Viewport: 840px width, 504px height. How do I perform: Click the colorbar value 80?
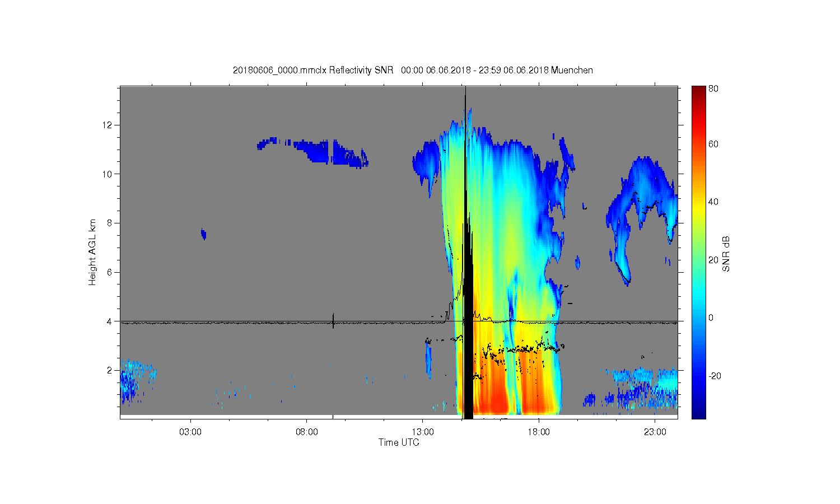(713, 88)
